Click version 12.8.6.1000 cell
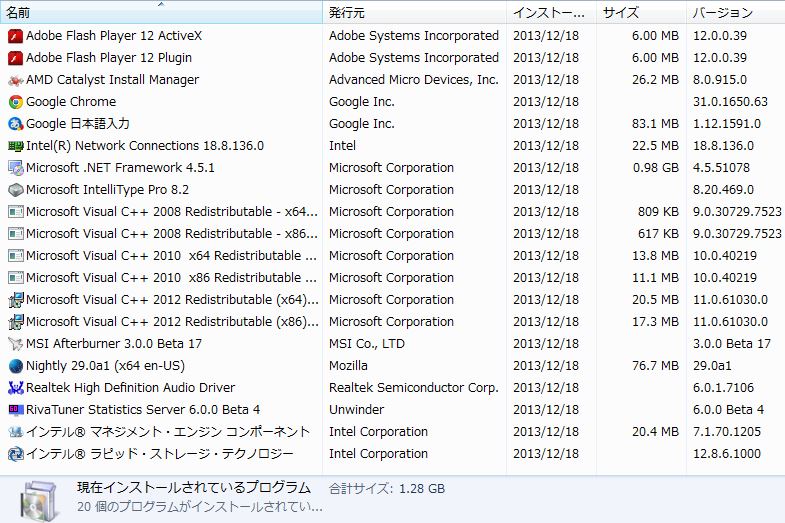The height and width of the screenshot is (523, 785). [x=727, y=454]
